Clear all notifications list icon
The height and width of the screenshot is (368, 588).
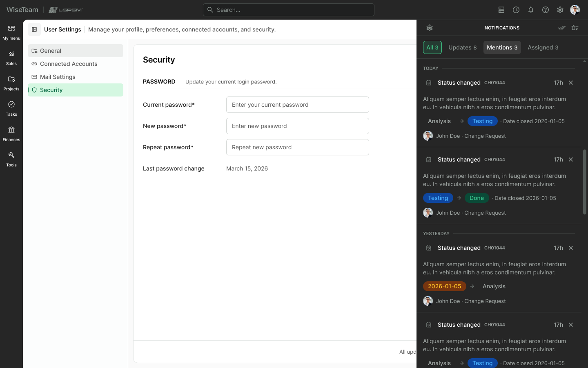[575, 28]
